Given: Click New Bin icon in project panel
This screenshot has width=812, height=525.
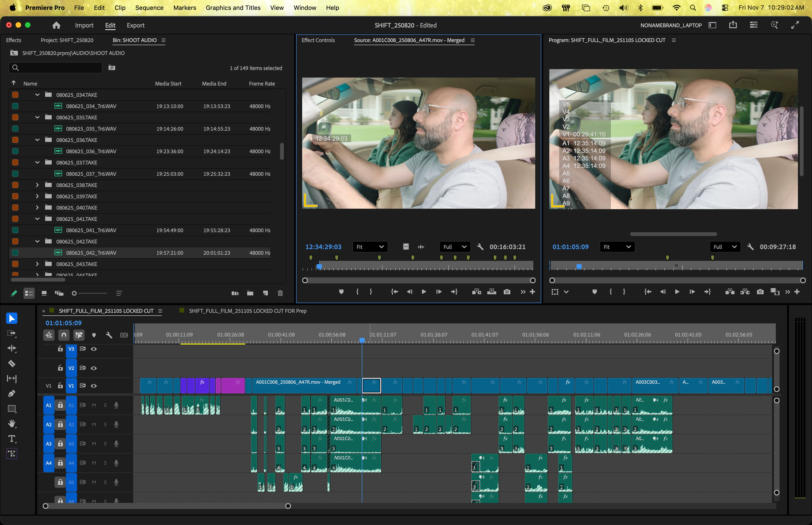Looking at the screenshot, I should [250, 293].
